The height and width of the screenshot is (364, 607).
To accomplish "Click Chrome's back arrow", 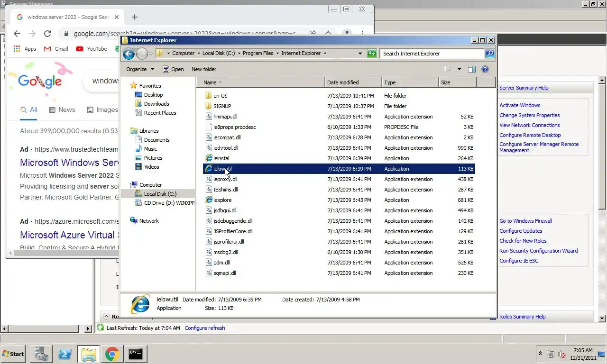I will (17, 34).
